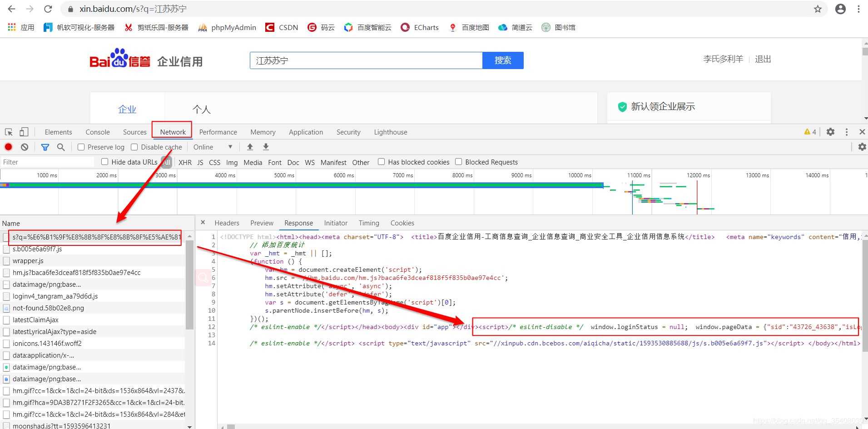This screenshot has width=868, height=429.
Task: Toggle the device emulation toolbar
Action: (x=24, y=131)
